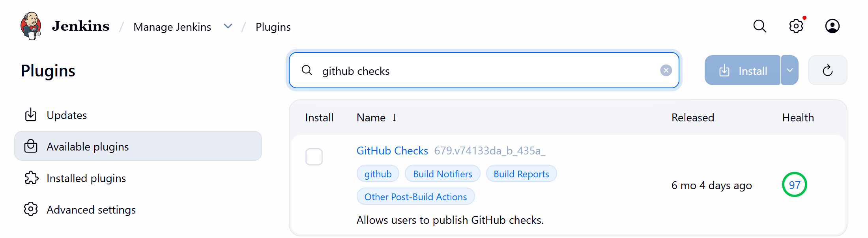The width and height of the screenshot is (868, 238).
Task: Click the '6 mo 4 days ago' release date
Action: pos(712,185)
